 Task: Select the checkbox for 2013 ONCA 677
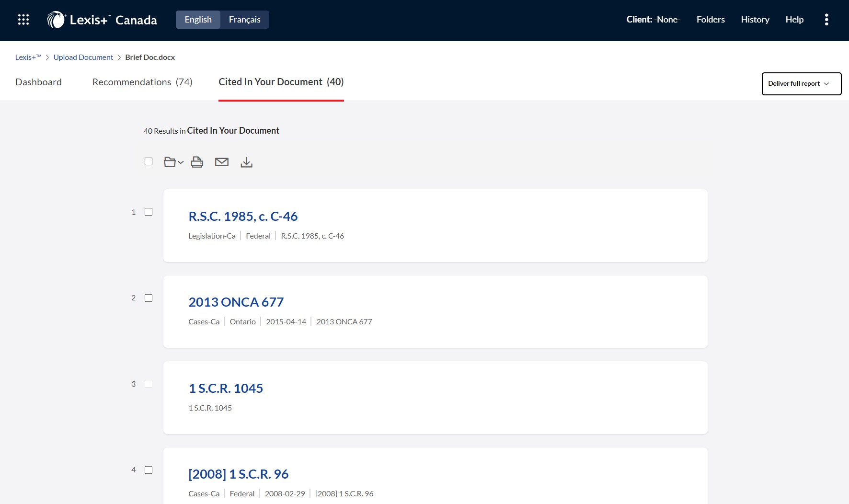point(149,298)
